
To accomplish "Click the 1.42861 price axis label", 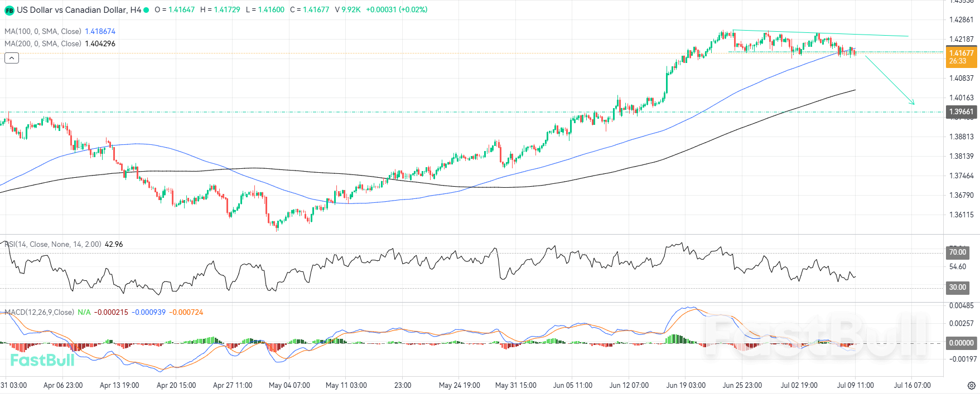I will (962, 20).
